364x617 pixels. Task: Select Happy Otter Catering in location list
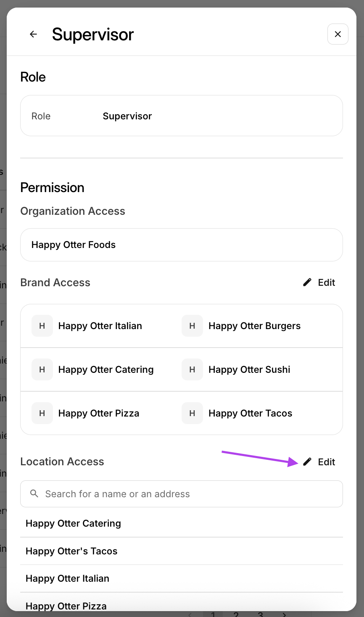(x=74, y=523)
